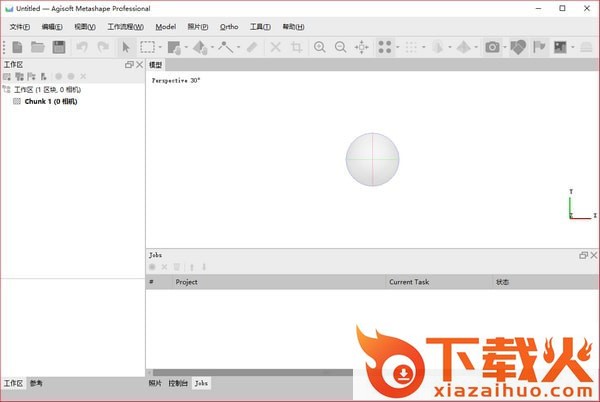The width and height of the screenshot is (600, 402).
Task: Click the Current Task column header
Action: (x=439, y=282)
